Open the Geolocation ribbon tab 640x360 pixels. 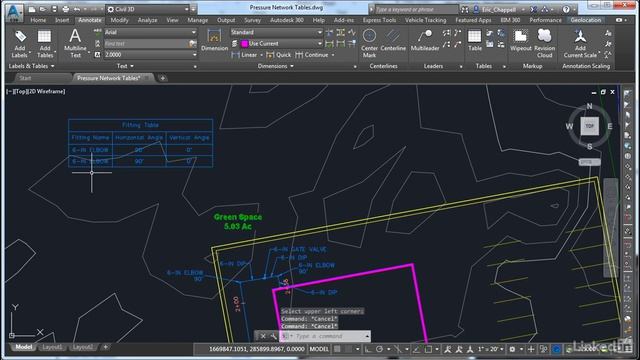pyautogui.click(x=586, y=20)
